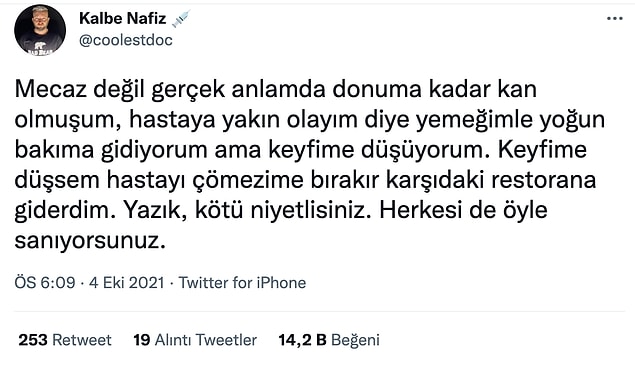Open the Kalbe Nafiz display name

[x=122, y=18]
